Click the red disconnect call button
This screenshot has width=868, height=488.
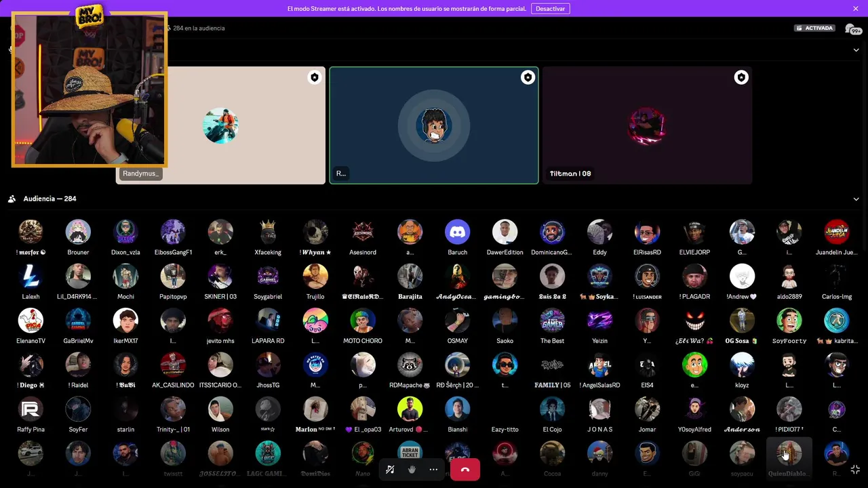(465, 469)
